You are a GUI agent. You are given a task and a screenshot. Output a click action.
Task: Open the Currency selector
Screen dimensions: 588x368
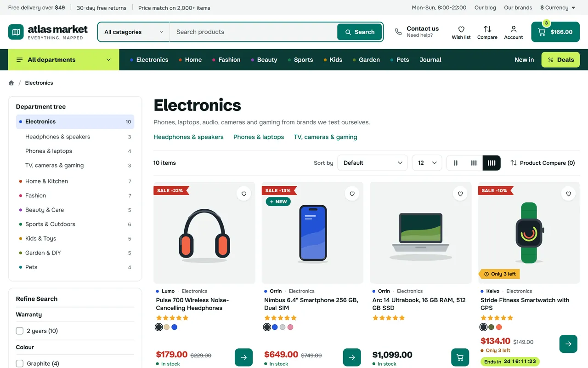[x=558, y=7]
